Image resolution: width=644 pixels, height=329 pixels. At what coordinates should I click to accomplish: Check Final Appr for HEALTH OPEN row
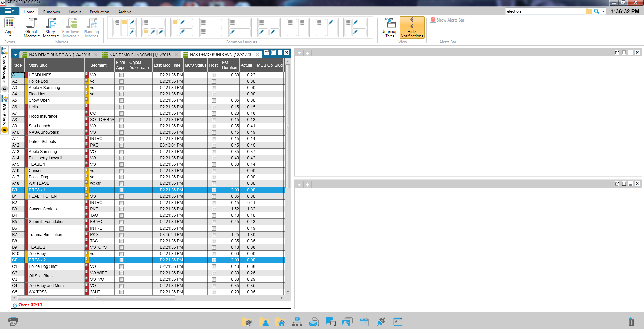(121, 197)
